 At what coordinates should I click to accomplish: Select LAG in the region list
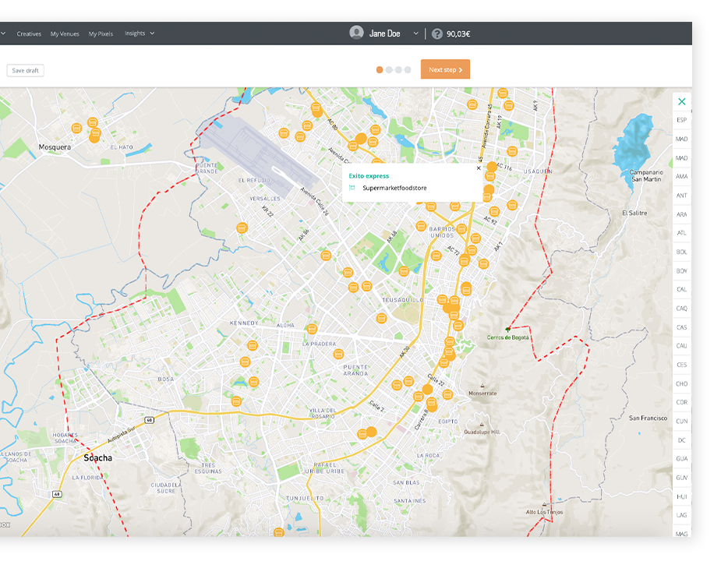point(681,515)
